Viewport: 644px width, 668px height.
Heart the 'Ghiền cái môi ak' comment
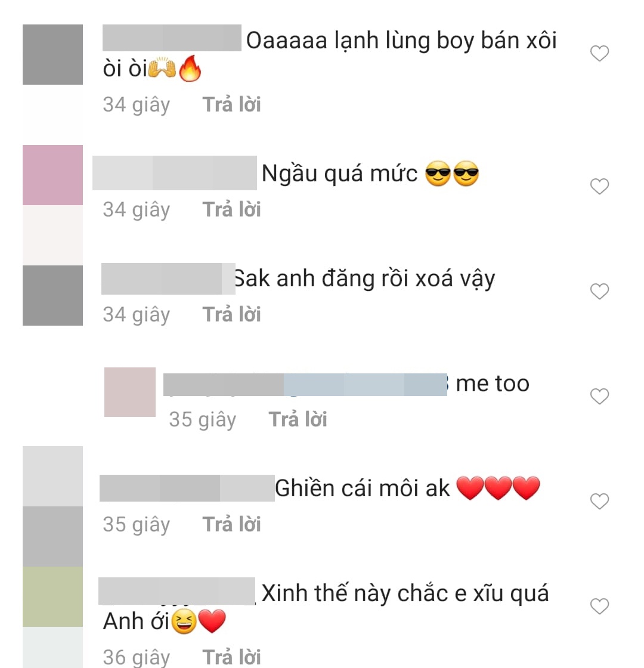(x=599, y=502)
